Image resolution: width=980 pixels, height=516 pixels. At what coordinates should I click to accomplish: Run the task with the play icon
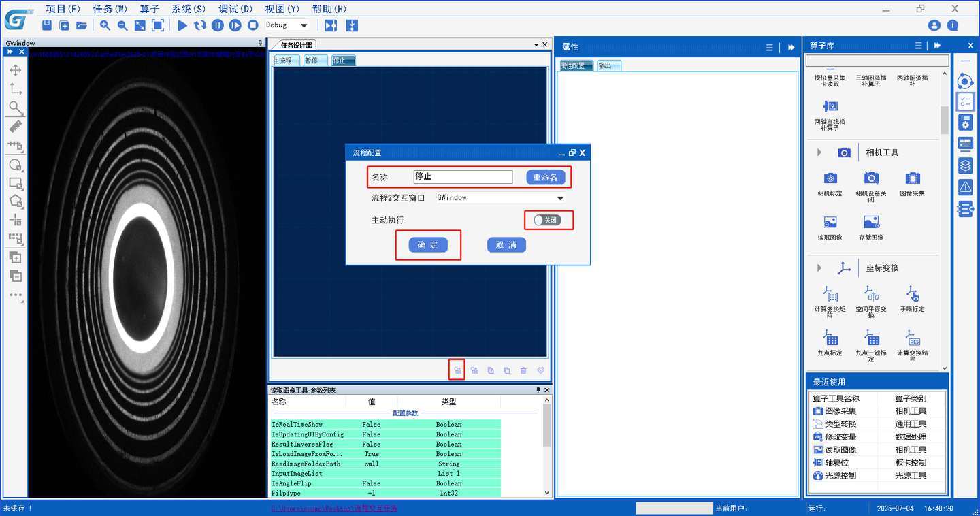tap(182, 25)
